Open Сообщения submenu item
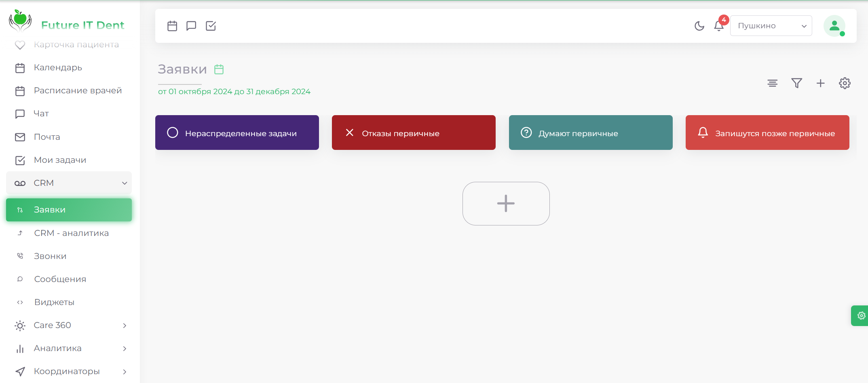 point(69,279)
